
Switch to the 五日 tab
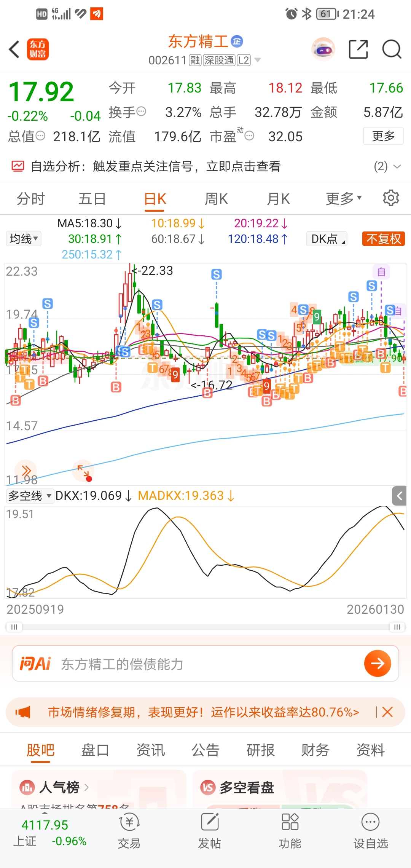(92, 198)
